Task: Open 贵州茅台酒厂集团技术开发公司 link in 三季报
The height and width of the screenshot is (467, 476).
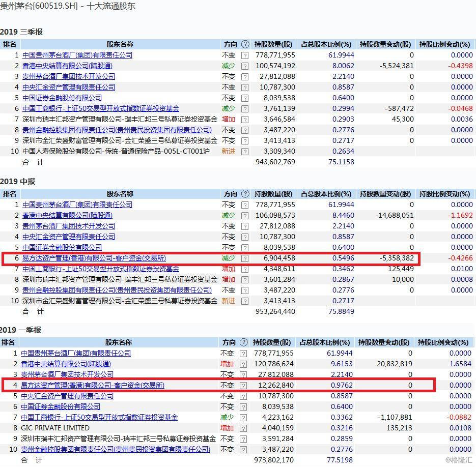Action: click(x=69, y=76)
